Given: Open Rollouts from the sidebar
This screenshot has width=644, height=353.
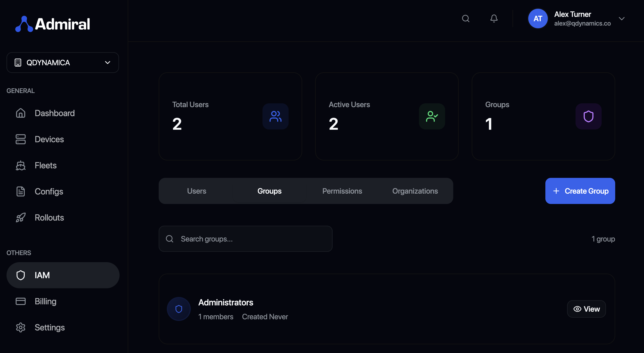Looking at the screenshot, I should point(49,218).
